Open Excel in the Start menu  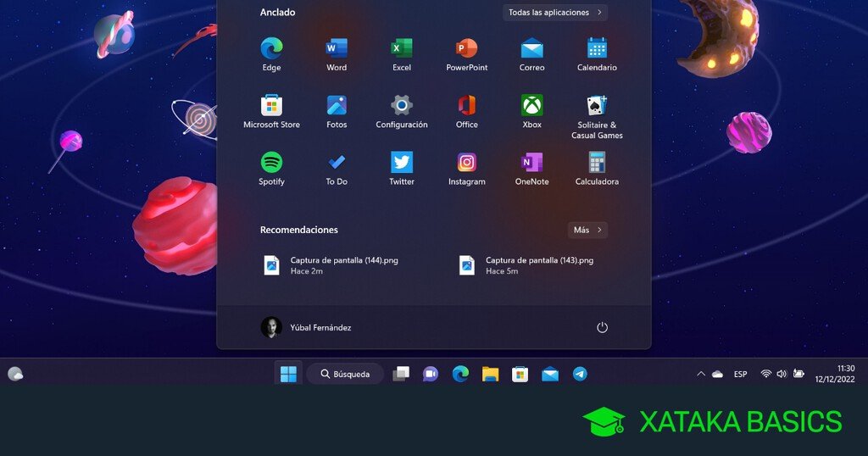click(402, 55)
